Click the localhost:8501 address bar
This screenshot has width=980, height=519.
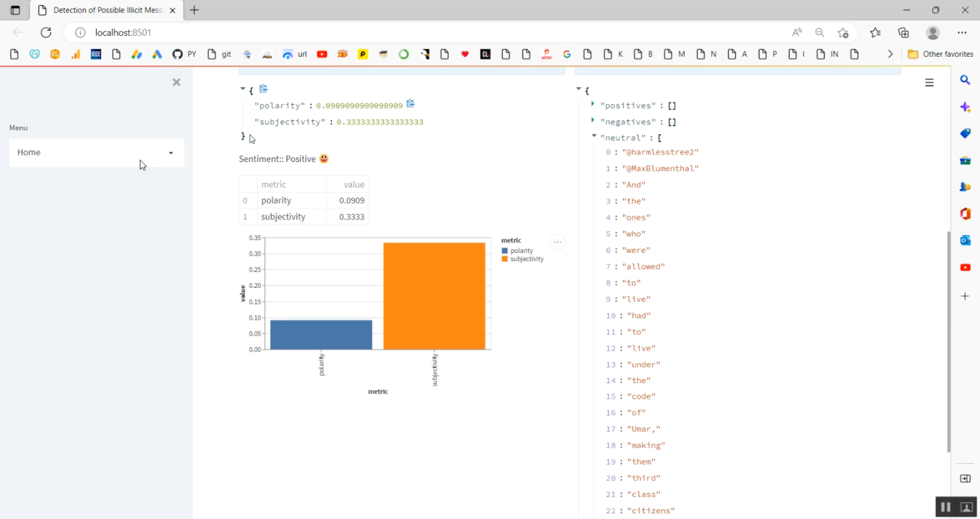[392, 33]
